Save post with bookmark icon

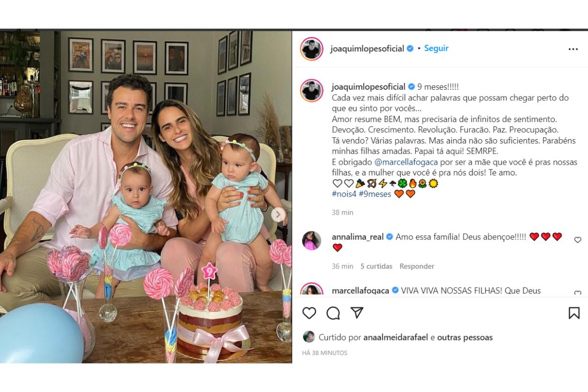click(574, 313)
